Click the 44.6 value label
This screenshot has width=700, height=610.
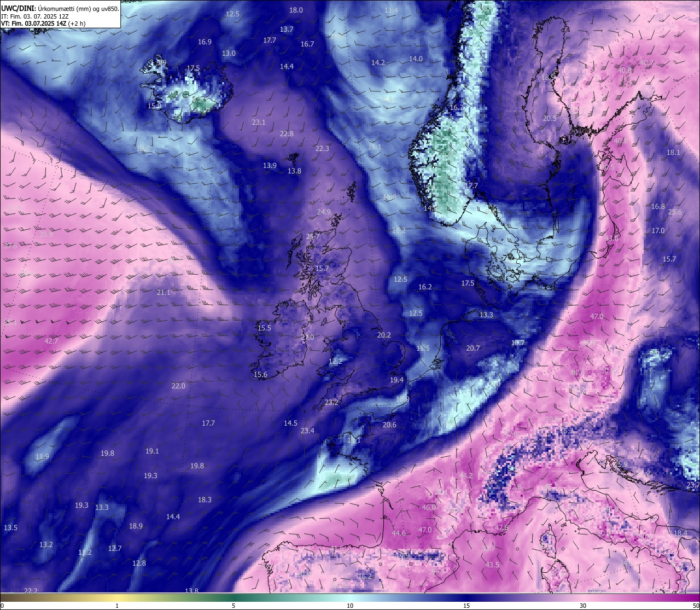(x=399, y=533)
